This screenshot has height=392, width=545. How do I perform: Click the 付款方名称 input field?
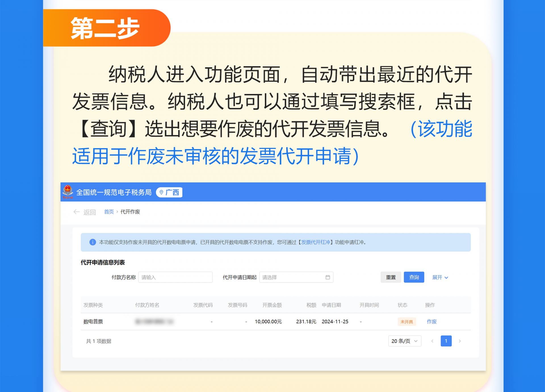pos(175,277)
